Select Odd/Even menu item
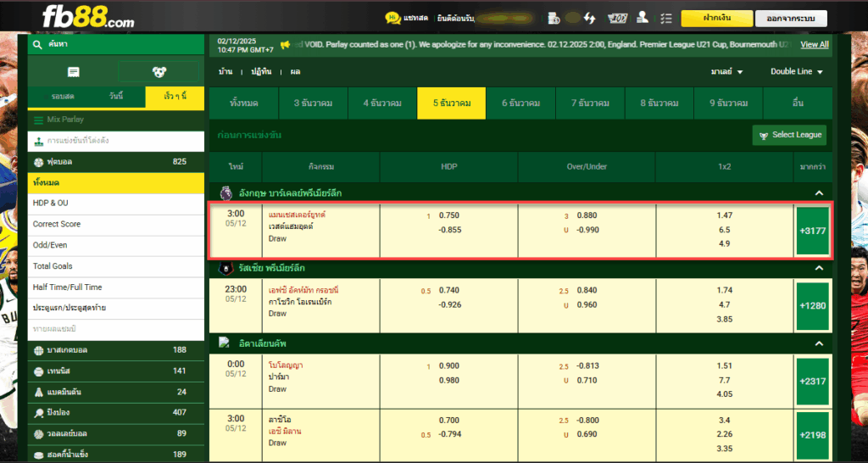The height and width of the screenshot is (463, 868). click(x=115, y=245)
